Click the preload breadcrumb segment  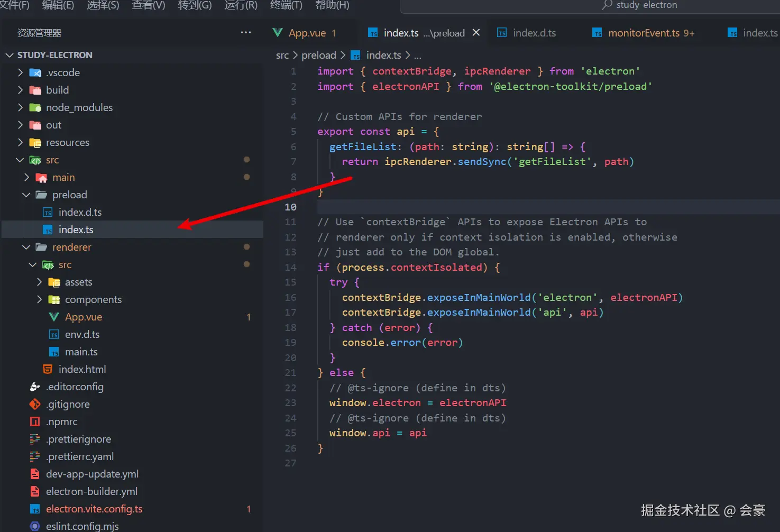pyautogui.click(x=319, y=56)
